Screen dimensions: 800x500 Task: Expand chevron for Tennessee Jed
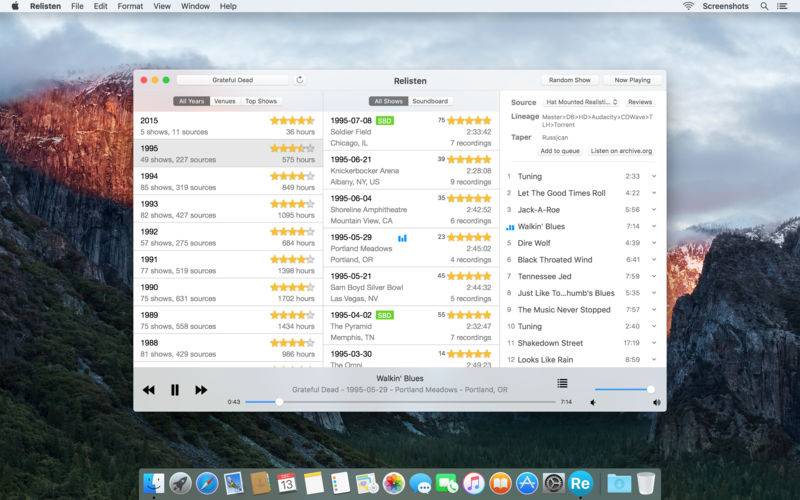pyautogui.click(x=654, y=276)
